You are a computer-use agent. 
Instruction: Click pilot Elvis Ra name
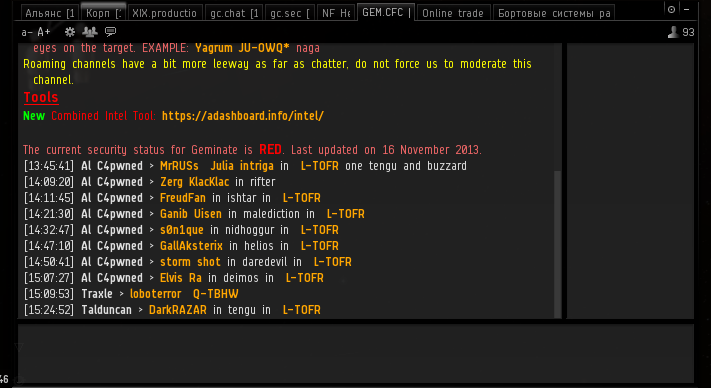click(181, 278)
